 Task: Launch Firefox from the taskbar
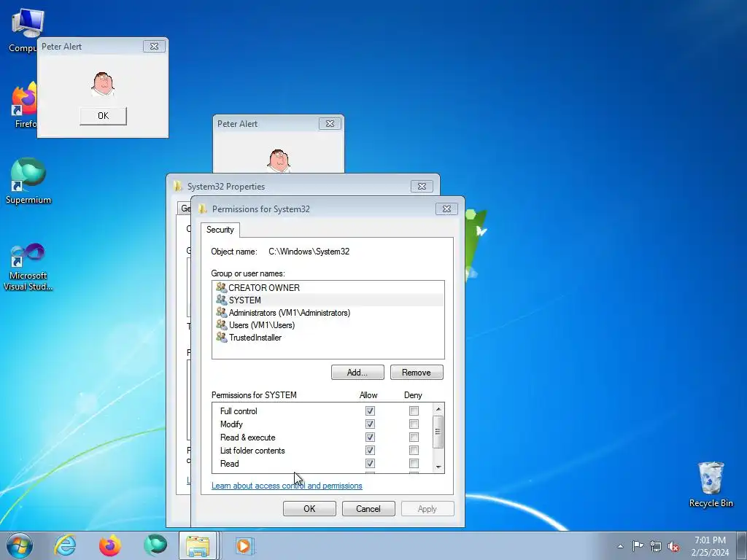(x=110, y=545)
